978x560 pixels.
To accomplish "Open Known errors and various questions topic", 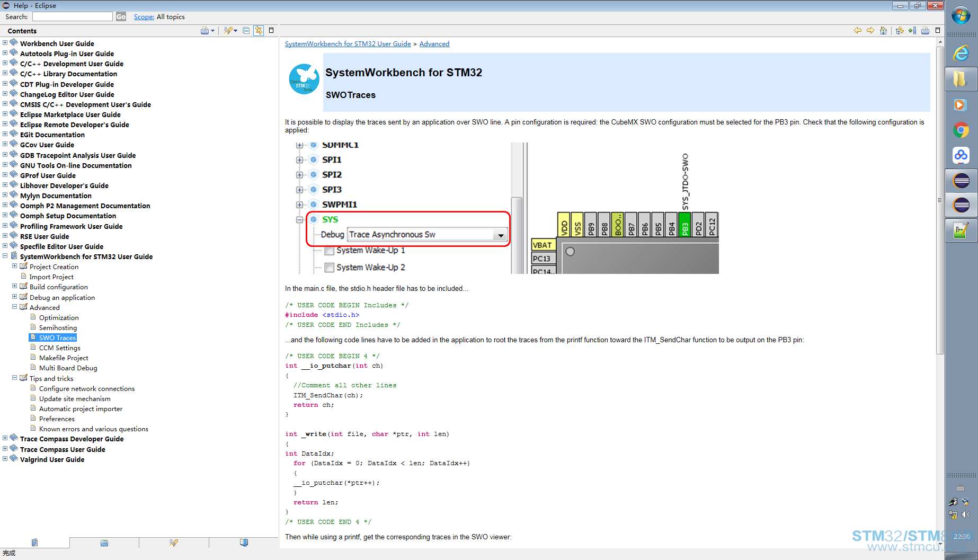I will pos(94,429).
